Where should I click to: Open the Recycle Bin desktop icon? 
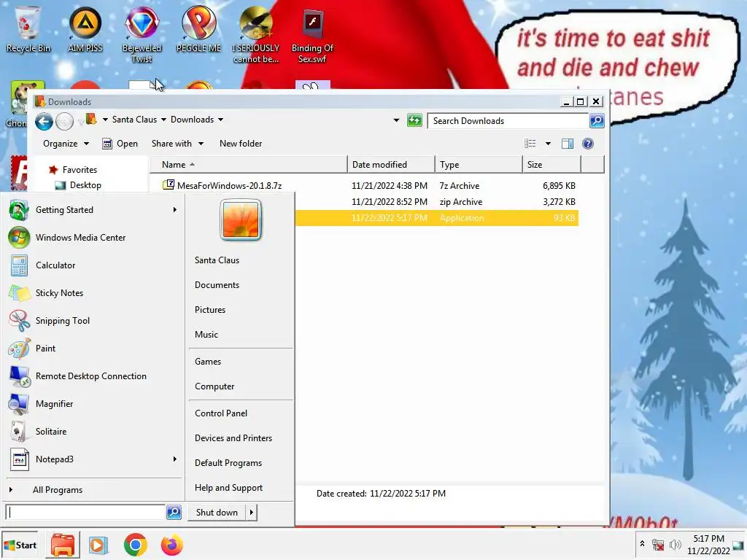tap(28, 29)
